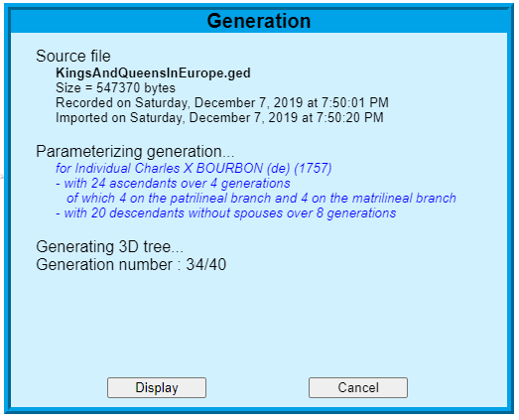The image size is (519, 420).
Task: Click the Display button
Action: pyautogui.click(x=157, y=387)
